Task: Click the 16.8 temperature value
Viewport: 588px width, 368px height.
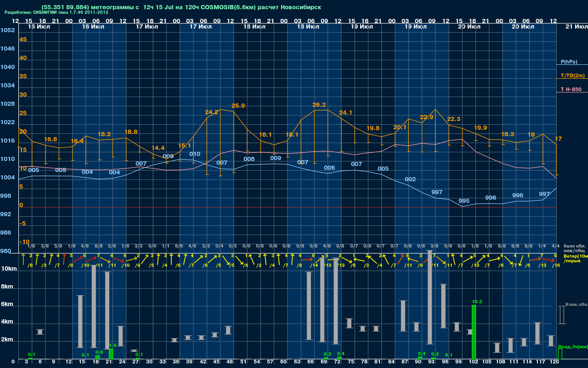Action: (x=51, y=139)
